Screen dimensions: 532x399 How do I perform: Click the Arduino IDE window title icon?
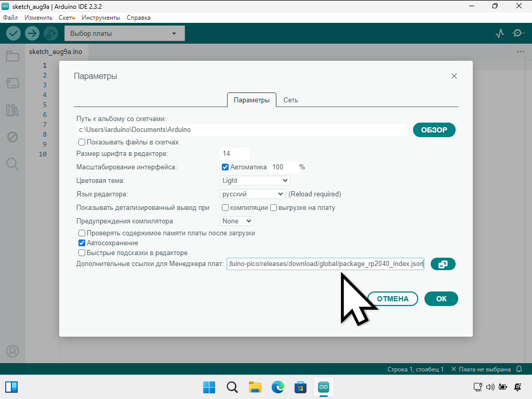(5, 6)
